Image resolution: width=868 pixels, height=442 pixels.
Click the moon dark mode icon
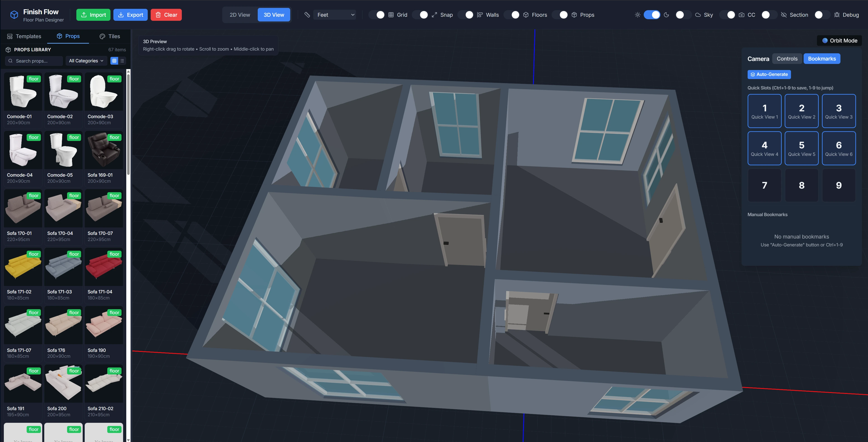pos(666,15)
